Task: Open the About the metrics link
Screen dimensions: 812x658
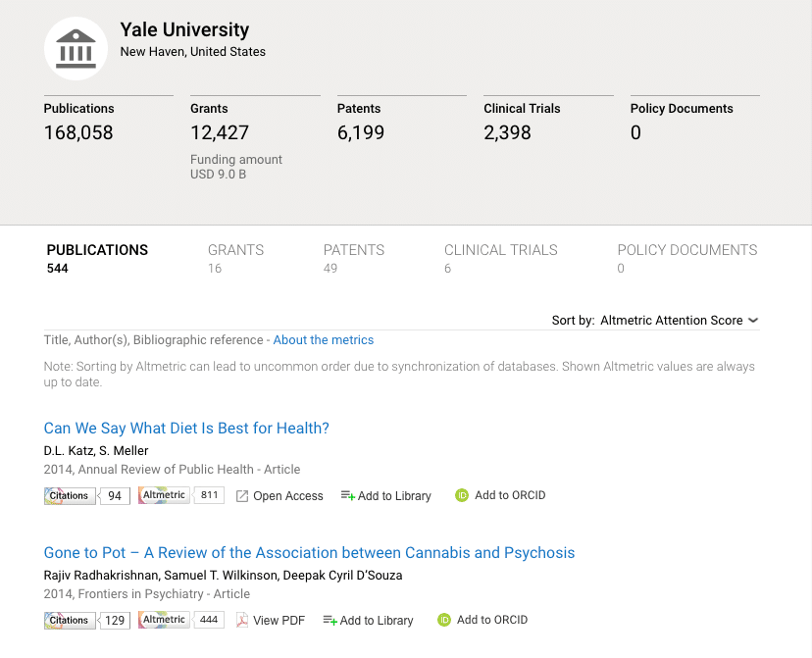Action: pyautogui.click(x=324, y=340)
